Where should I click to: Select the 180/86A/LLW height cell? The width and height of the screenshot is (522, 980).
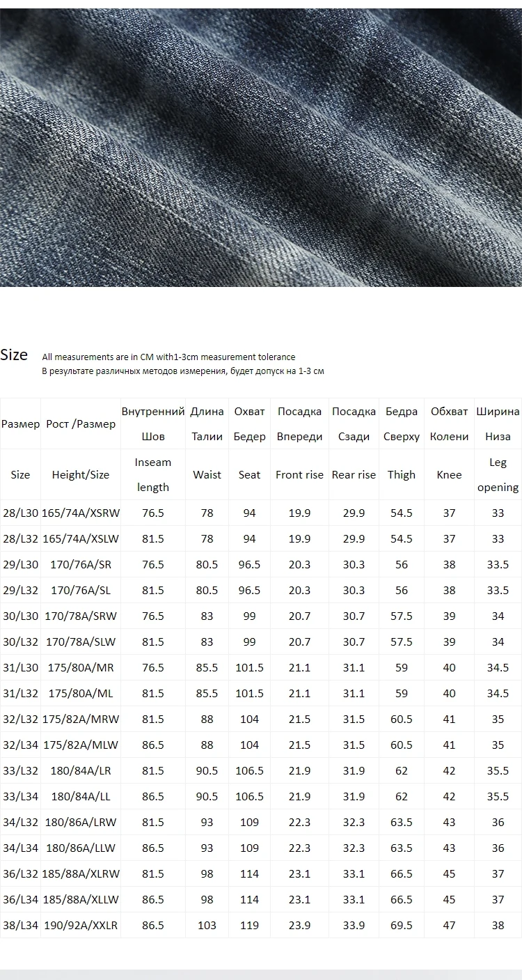pyautogui.click(x=81, y=848)
